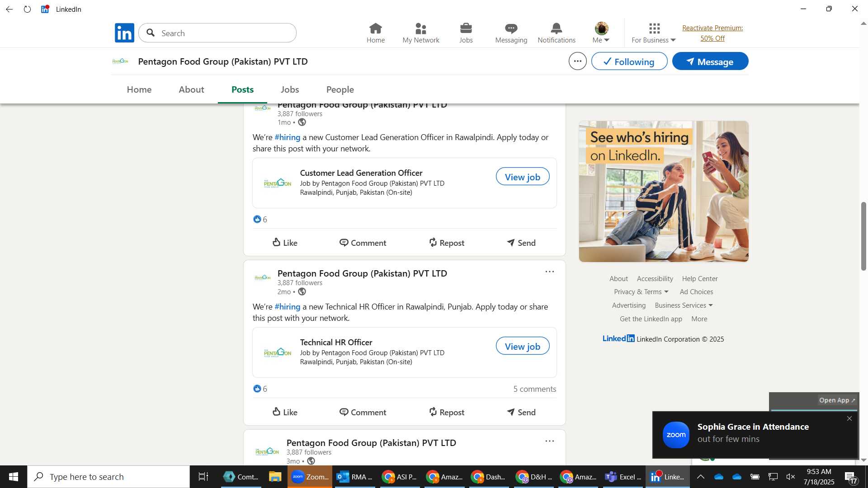This screenshot has width=868, height=488.
Task: Switch to the company Jobs tab
Action: pos(290,89)
